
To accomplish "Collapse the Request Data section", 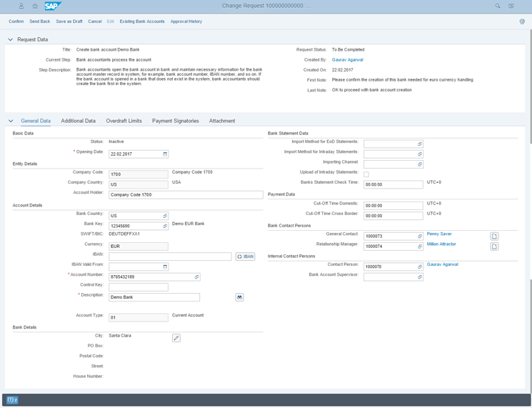I will 11,40.
